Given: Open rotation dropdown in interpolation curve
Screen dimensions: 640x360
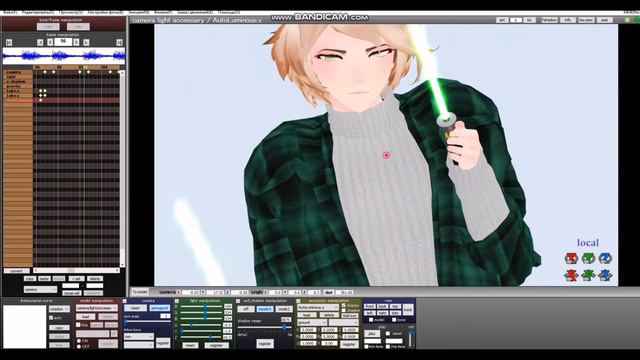Looking at the screenshot, I should 60,309.
